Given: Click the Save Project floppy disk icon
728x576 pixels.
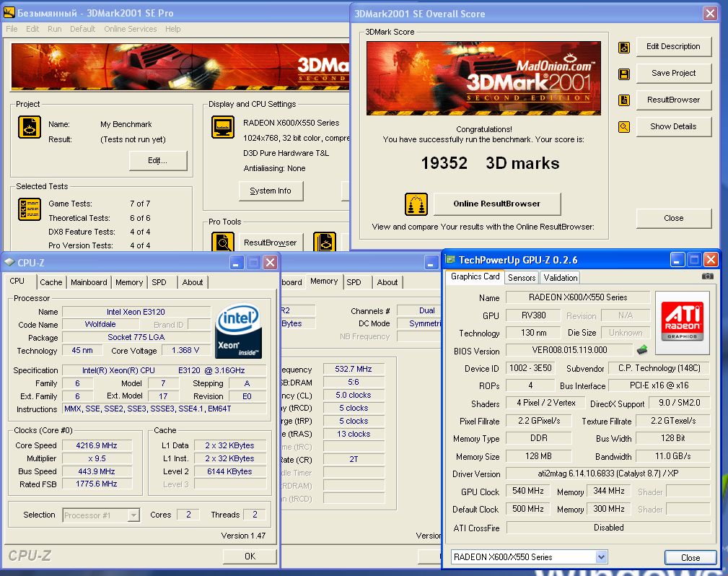Looking at the screenshot, I should click(624, 74).
